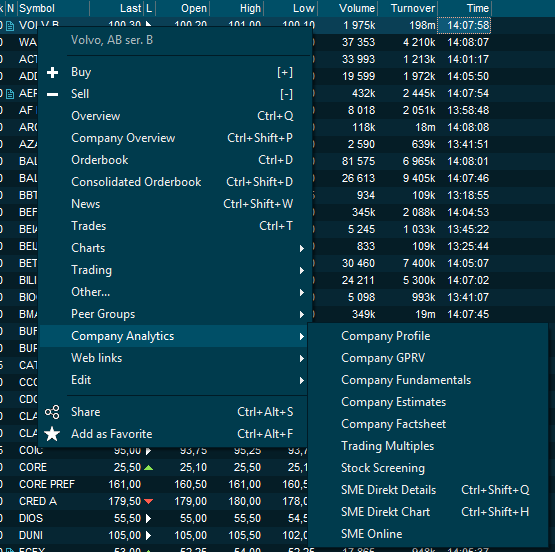Select Company GPRV
Viewport: 555px width, 552px height.
(428, 358)
